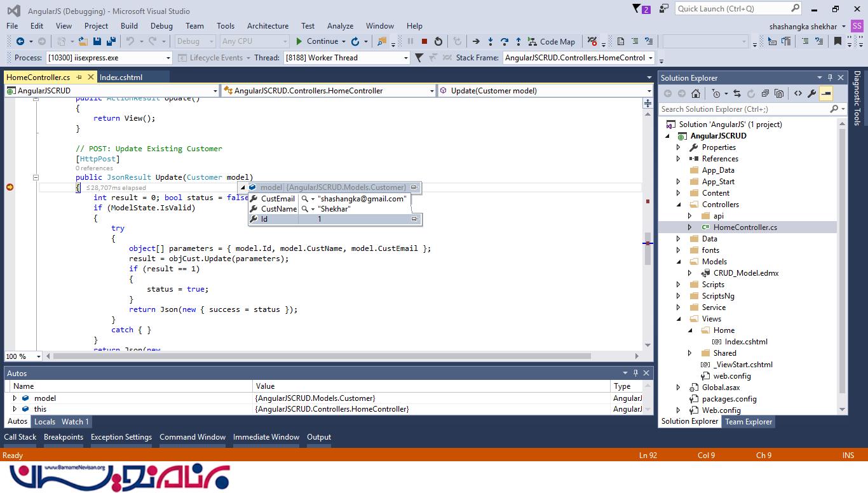Expand the model variable in Autos
The width and height of the screenshot is (868, 493).
click(x=15, y=398)
